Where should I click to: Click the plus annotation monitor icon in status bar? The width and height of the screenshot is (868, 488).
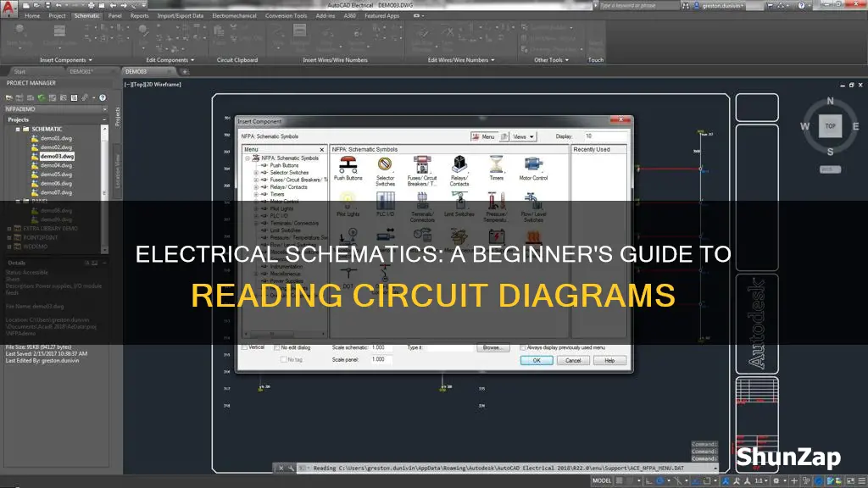(x=794, y=481)
